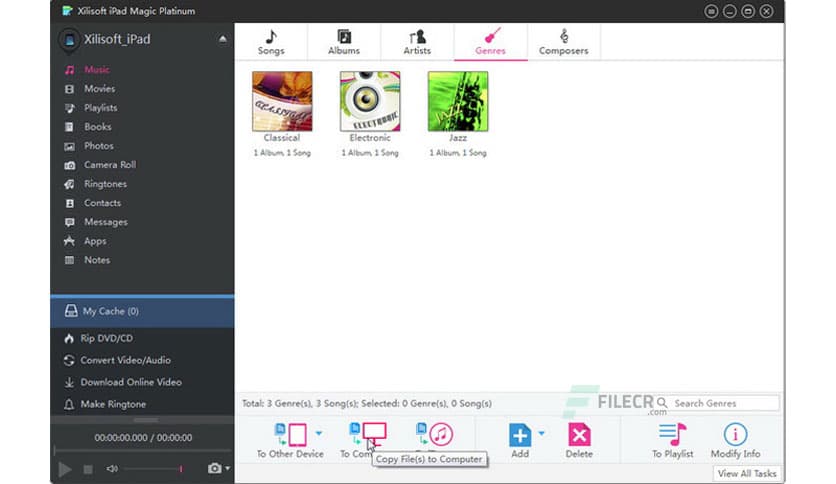The image size is (836, 484).
Task: Mute using the speaker icon
Action: click(112, 469)
